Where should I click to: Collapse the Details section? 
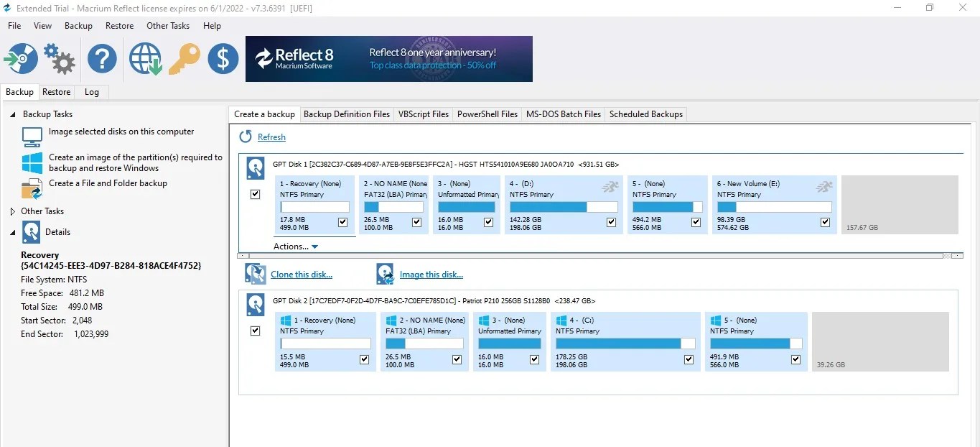[12, 232]
